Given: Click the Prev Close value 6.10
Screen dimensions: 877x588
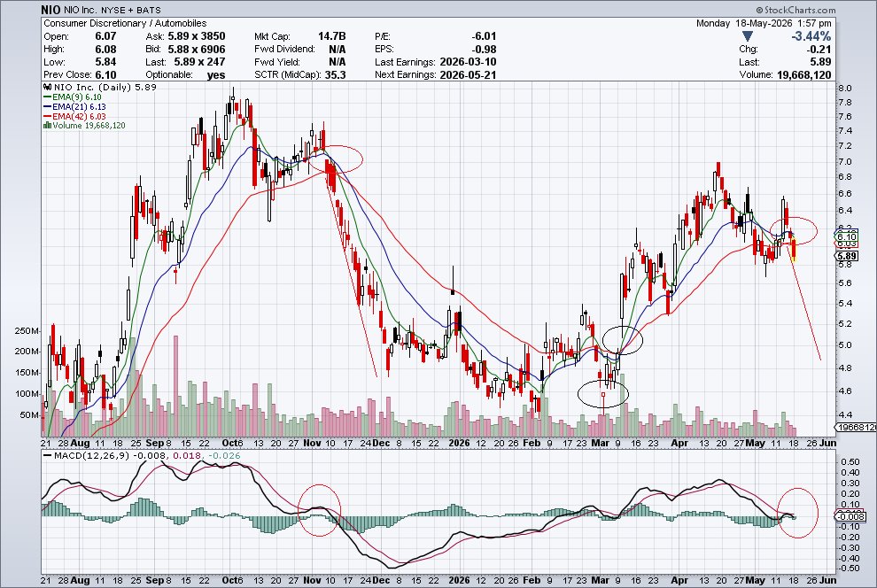Looking at the screenshot, I should coord(105,75).
